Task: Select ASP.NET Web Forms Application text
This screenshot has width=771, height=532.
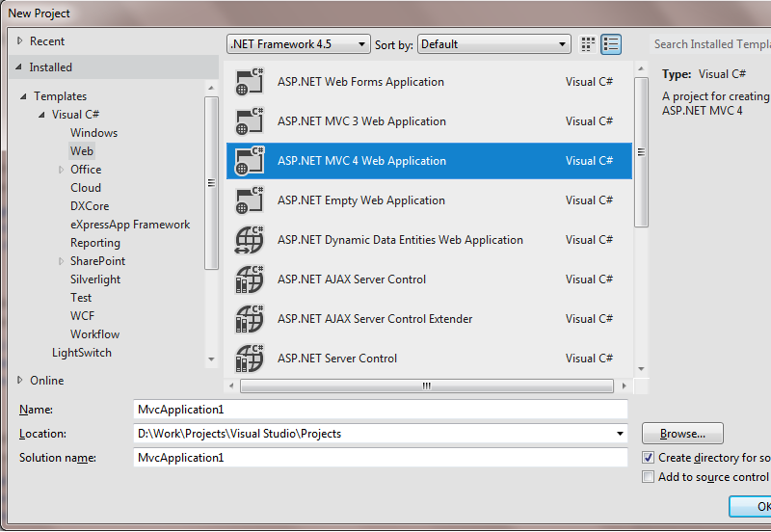Action: [360, 82]
